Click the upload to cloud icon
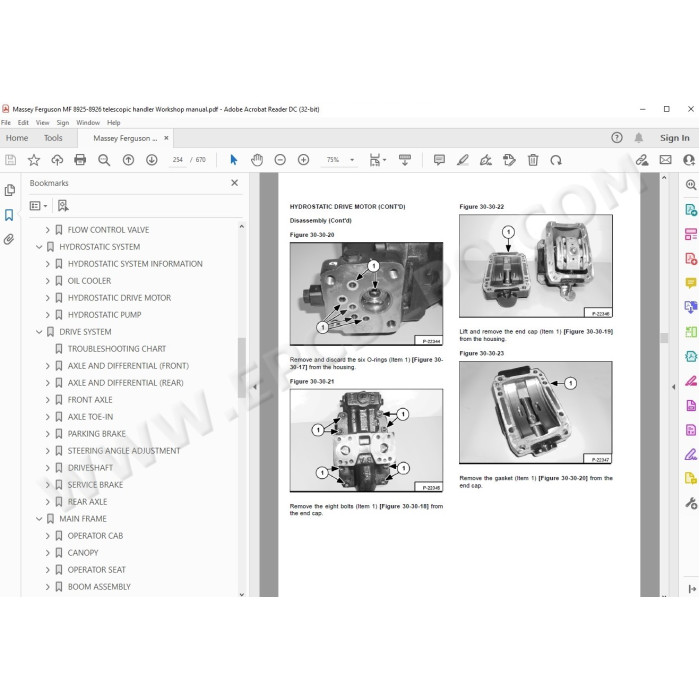The width and height of the screenshot is (700, 700). (57, 160)
